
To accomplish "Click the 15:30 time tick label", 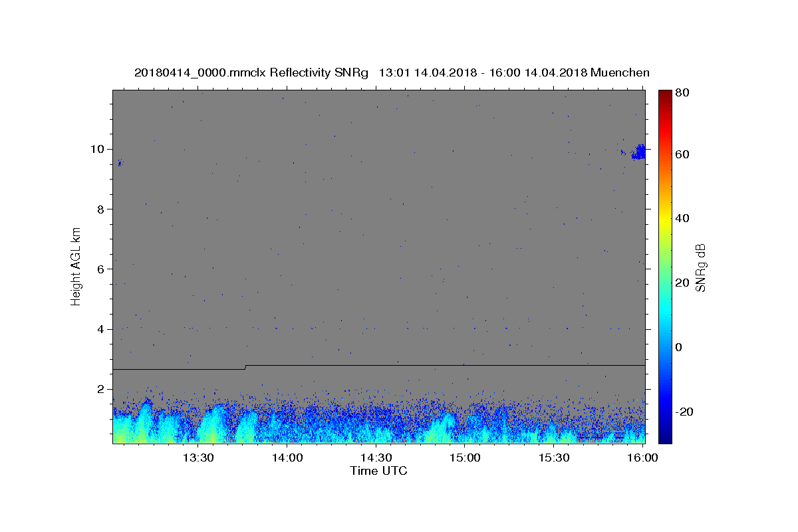I will [554, 458].
